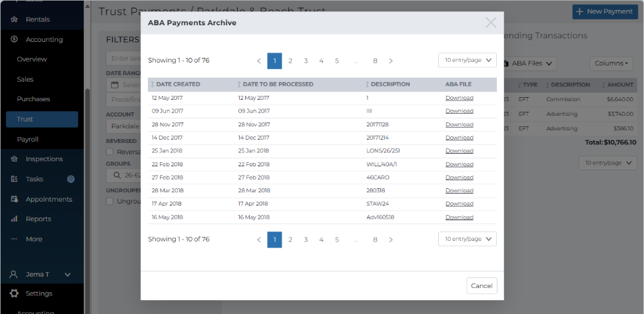The image size is (644, 314).
Task: Click the Groups search input field
Action: (123, 175)
